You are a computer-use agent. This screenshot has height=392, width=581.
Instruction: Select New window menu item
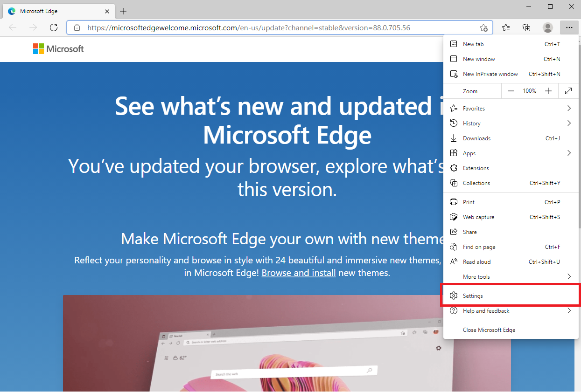coord(511,59)
